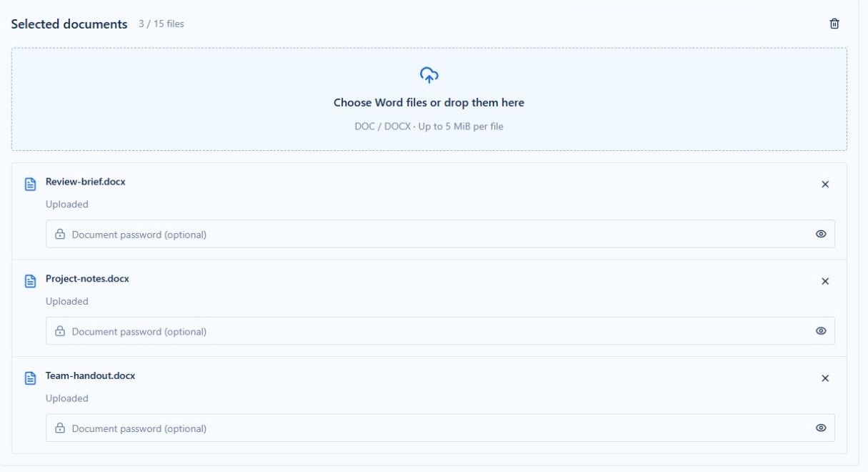The width and height of the screenshot is (868, 472).
Task: Click 'Uploaded' status under Project-notes.docx
Action: click(x=67, y=302)
